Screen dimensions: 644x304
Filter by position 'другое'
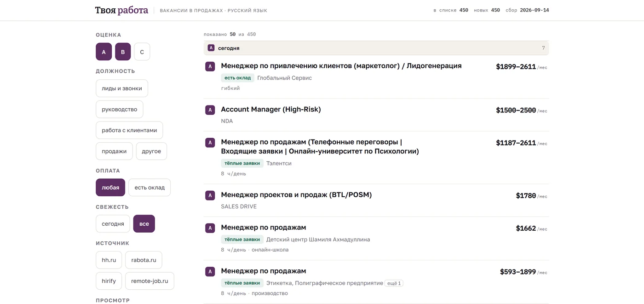[x=151, y=151]
